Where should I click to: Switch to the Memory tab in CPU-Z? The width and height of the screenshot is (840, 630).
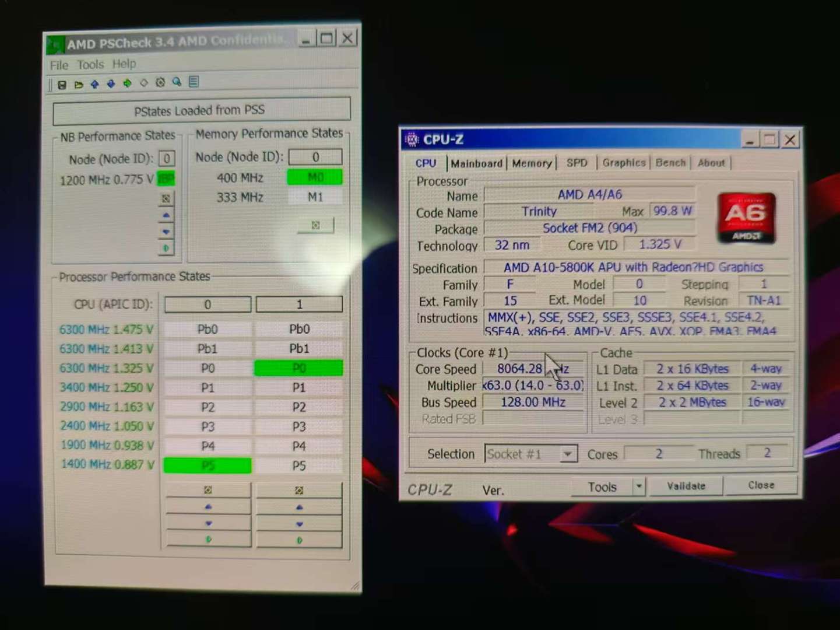(x=532, y=163)
